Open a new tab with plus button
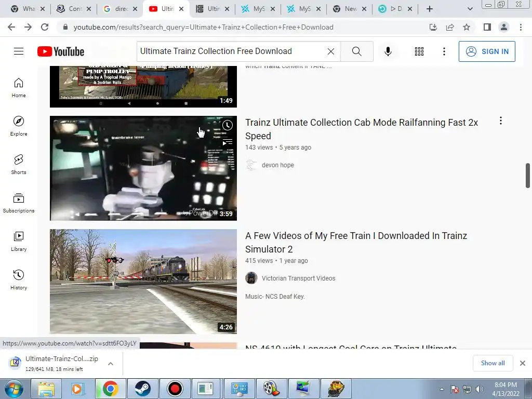This screenshot has height=399, width=532. coord(430,9)
